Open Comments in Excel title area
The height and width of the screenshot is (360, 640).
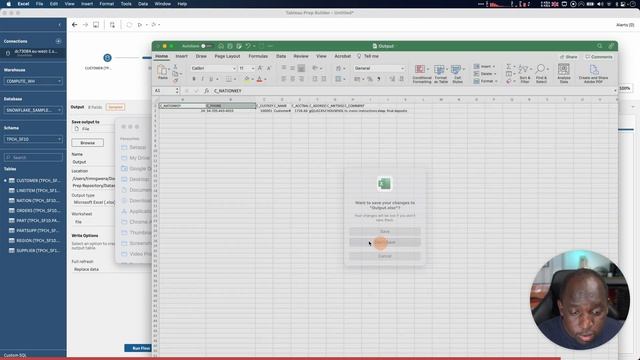pyautogui.click(x=599, y=57)
